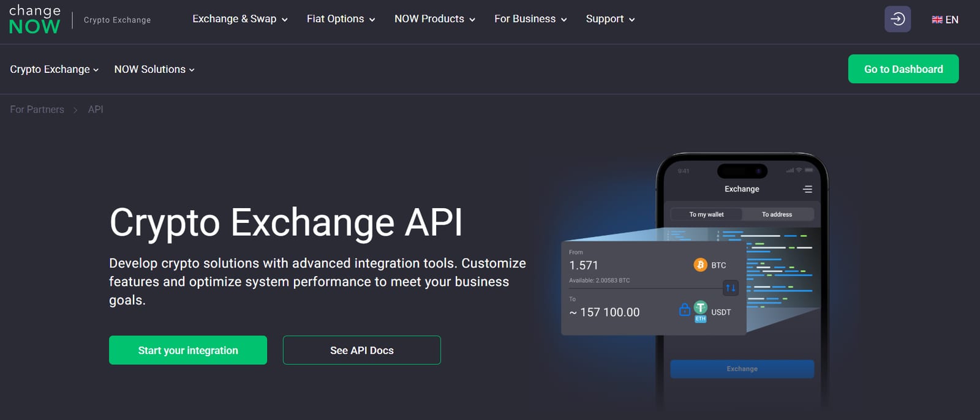Click the login arrow icon
The height and width of the screenshot is (420, 980).
pyautogui.click(x=897, y=19)
